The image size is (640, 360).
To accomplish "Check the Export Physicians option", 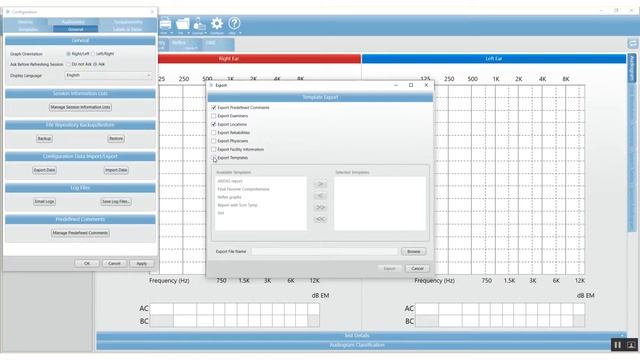I will (x=213, y=141).
